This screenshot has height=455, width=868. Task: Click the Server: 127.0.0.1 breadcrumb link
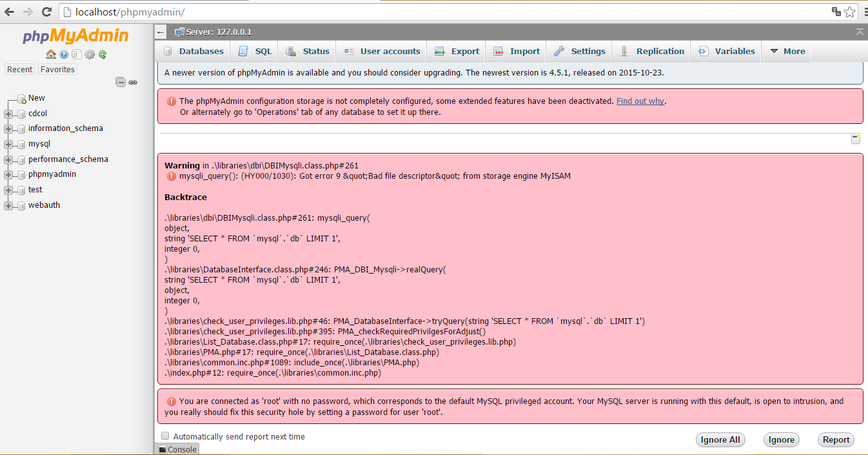tap(219, 32)
